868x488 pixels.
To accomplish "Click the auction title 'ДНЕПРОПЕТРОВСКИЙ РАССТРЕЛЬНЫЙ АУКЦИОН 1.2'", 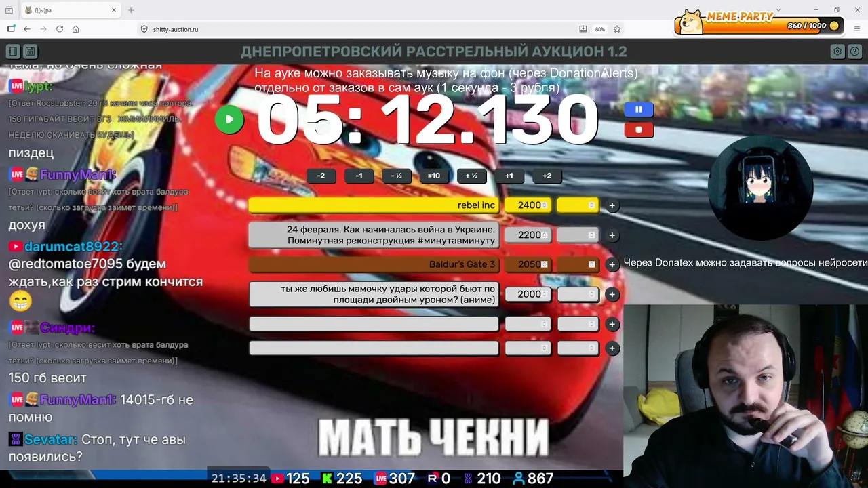I will [434, 52].
